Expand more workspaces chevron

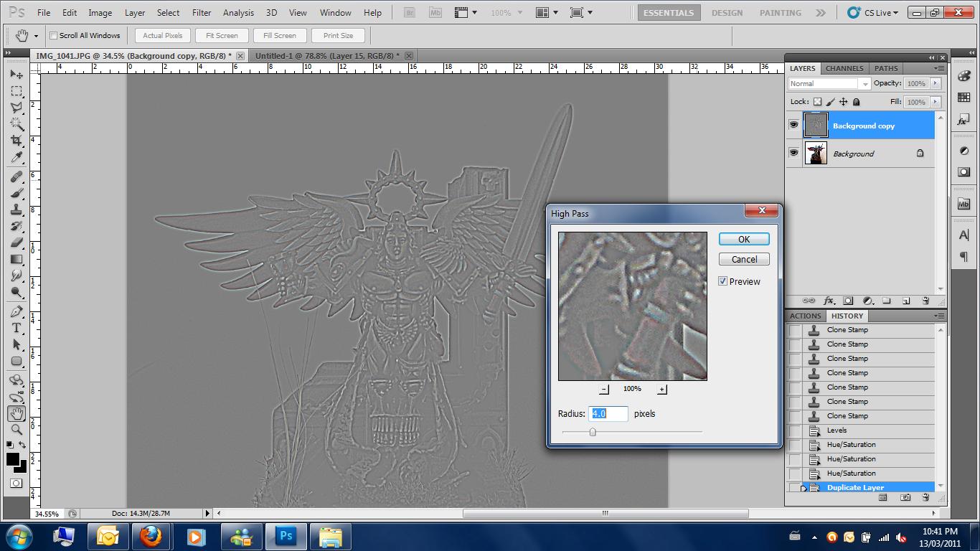(x=820, y=12)
